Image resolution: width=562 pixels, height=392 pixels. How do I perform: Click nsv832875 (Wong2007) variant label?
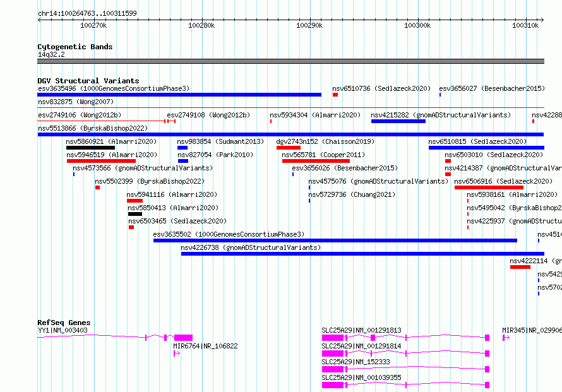pos(76,102)
